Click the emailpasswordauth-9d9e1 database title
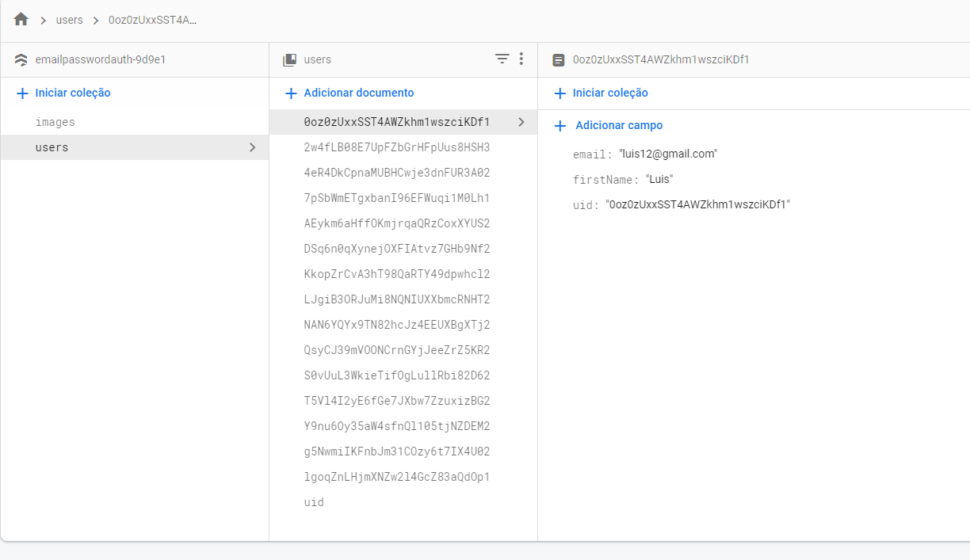The width and height of the screenshot is (970, 560). 101,59
